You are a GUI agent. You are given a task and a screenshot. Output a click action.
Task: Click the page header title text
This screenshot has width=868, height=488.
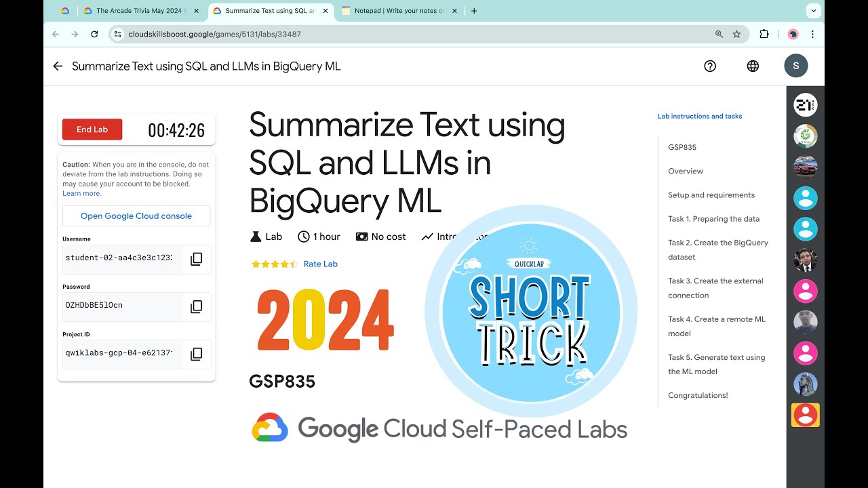(x=206, y=66)
